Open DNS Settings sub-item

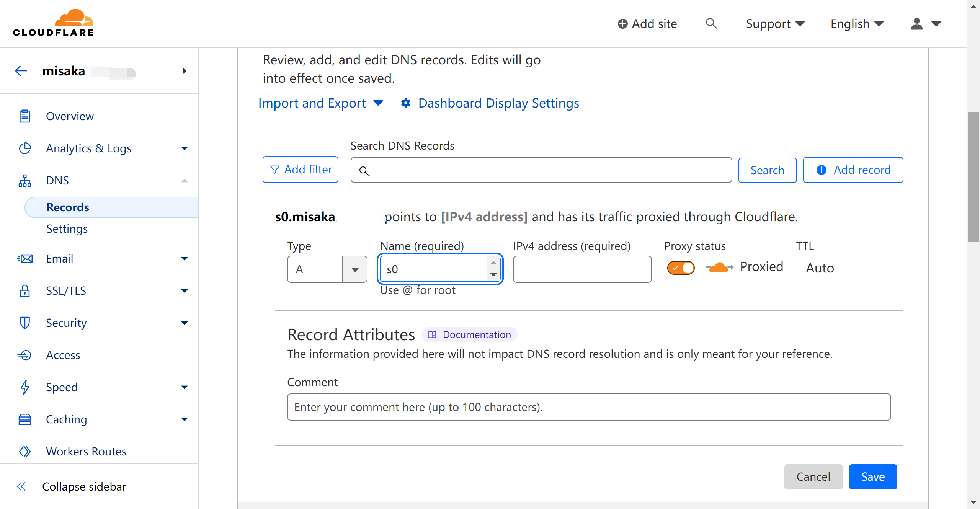point(67,229)
